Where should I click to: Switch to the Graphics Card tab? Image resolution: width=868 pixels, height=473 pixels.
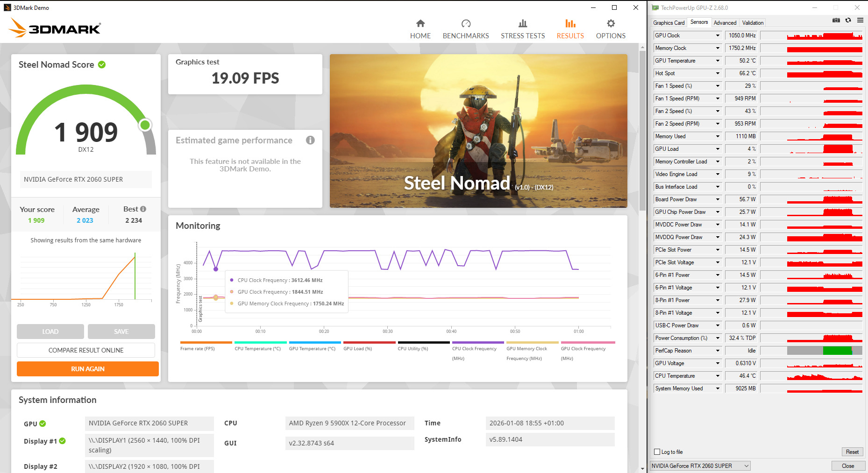point(669,22)
